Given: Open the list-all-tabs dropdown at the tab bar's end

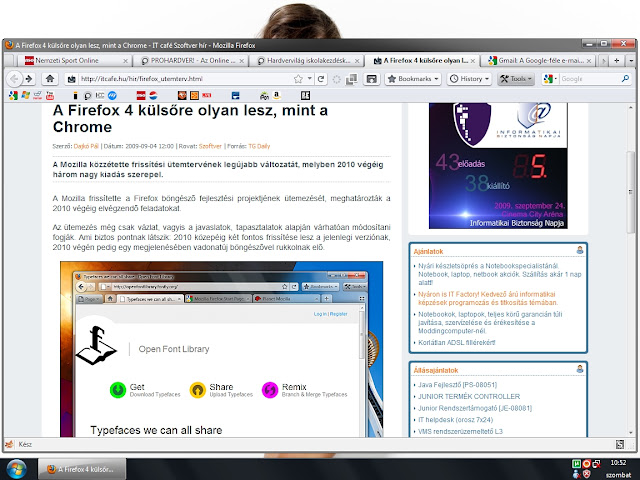Looking at the screenshot, I should tap(631, 61).
